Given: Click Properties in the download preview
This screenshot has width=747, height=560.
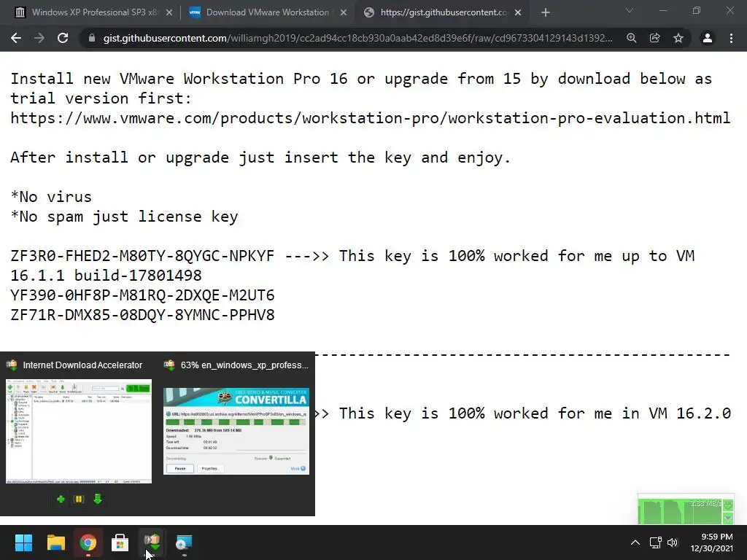Looking at the screenshot, I should point(210,469).
